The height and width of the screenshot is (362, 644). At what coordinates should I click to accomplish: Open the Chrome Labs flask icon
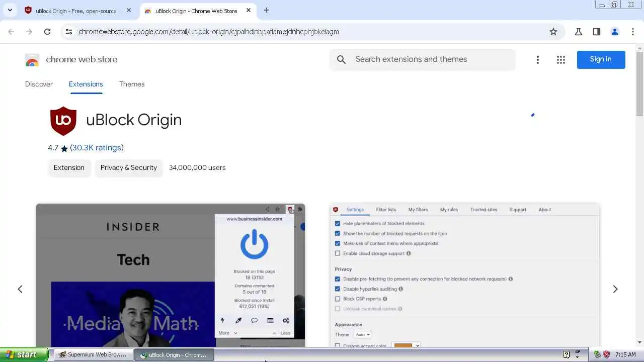pos(579,31)
